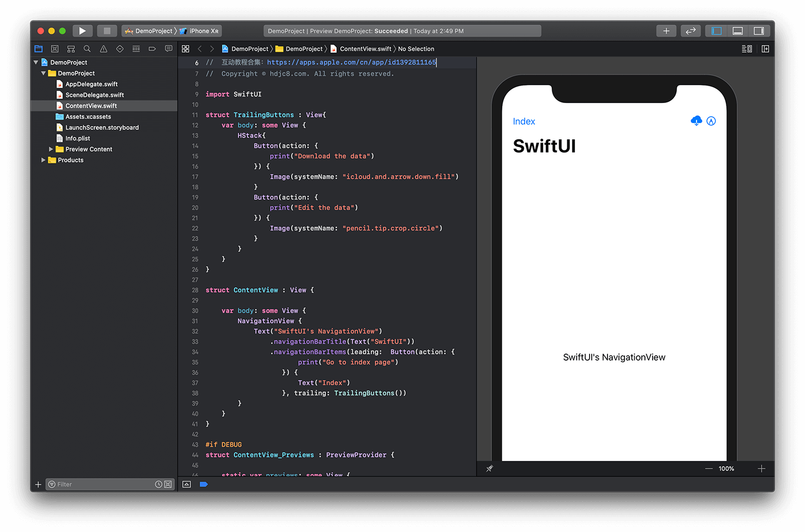Screen dimensions: 805x532
Task: Stop the running scheme
Action: (107, 31)
